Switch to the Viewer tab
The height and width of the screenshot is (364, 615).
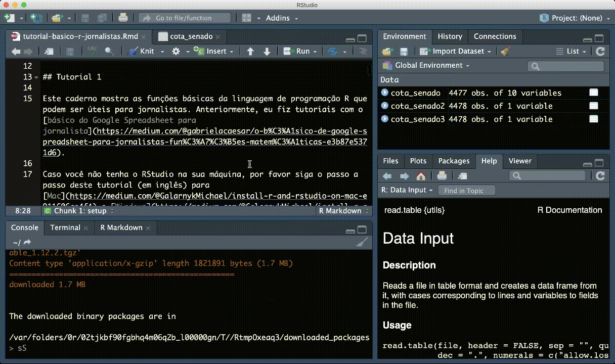pos(520,161)
